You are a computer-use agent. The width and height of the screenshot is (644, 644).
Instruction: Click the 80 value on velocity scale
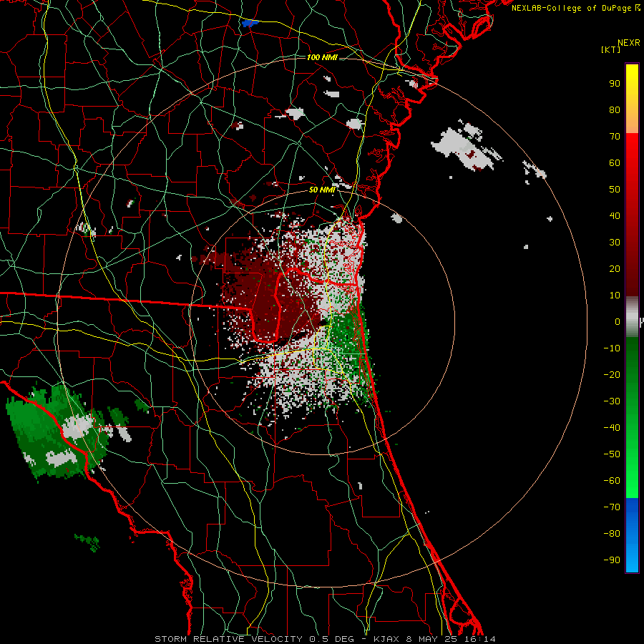point(615,110)
